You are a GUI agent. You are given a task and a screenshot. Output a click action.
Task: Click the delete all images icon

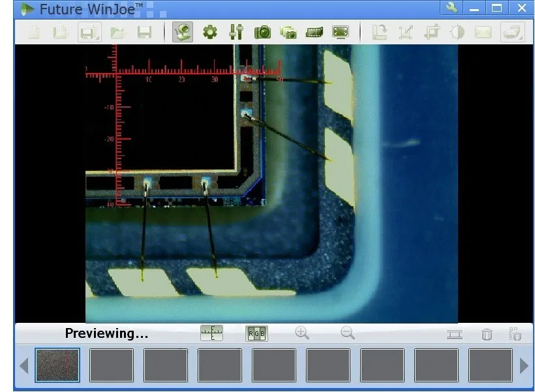click(515, 334)
